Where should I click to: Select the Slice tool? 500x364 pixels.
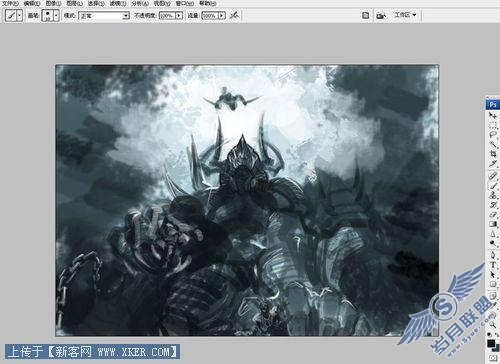pyautogui.click(x=493, y=163)
